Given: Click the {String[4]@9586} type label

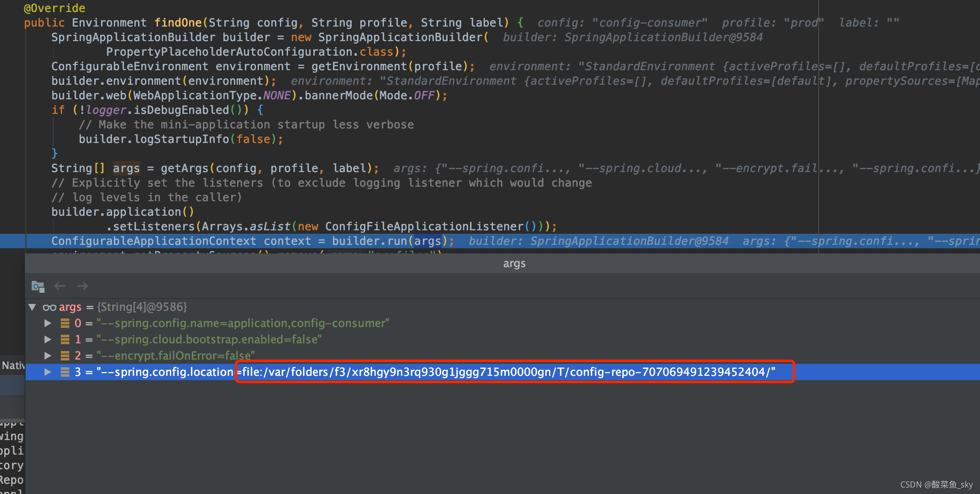Looking at the screenshot, I should (142, 307).
